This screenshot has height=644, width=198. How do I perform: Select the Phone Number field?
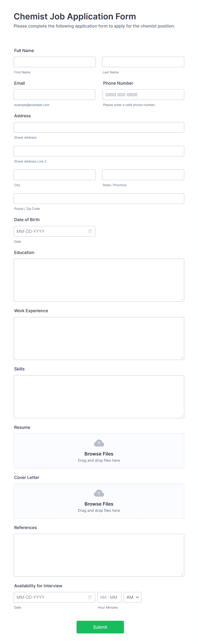tap(143, 94)
